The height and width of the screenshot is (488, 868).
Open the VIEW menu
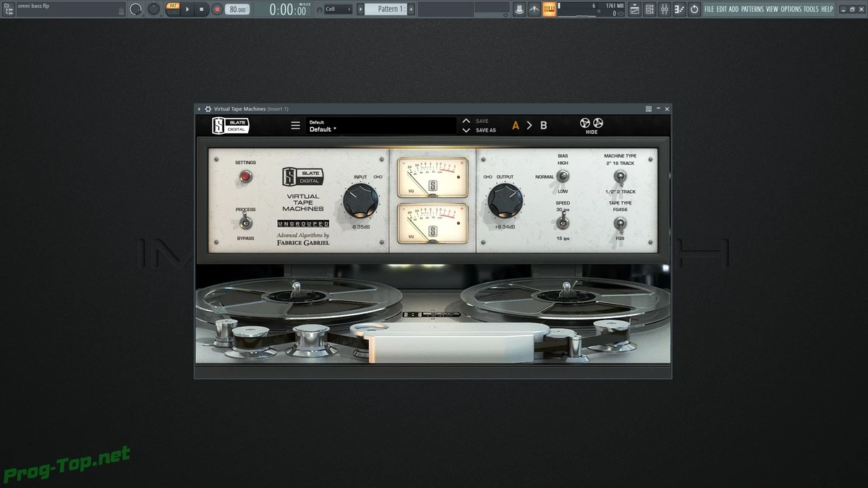click(x=772, y=9)
